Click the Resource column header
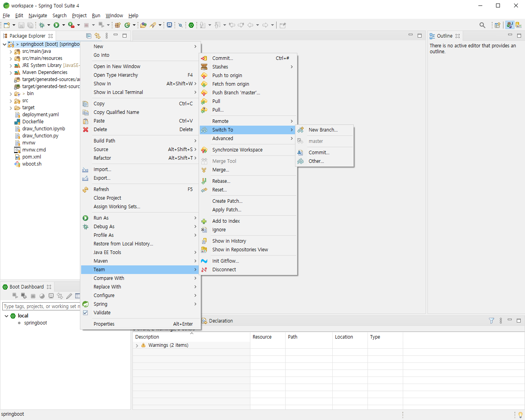 tap(268, 337)
